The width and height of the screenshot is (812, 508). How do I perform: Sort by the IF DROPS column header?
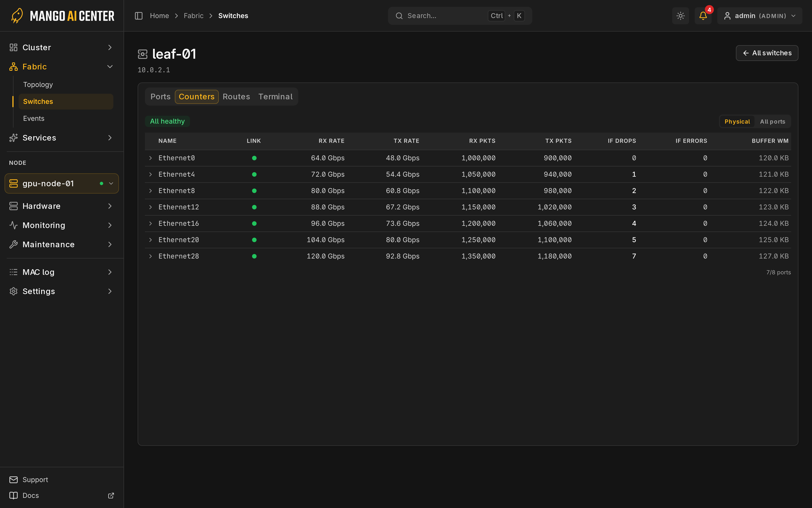point(622,141)
